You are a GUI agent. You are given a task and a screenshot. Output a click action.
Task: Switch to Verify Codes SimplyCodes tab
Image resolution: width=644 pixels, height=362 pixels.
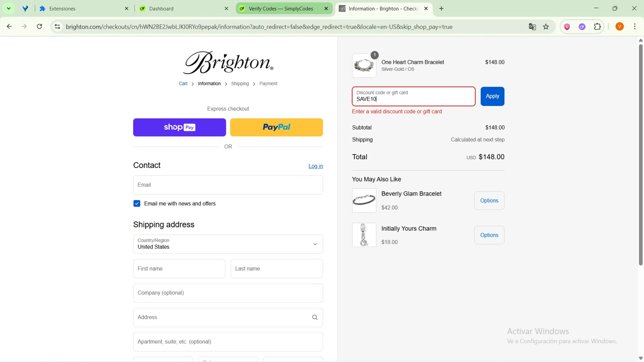(x=284, y=9)
